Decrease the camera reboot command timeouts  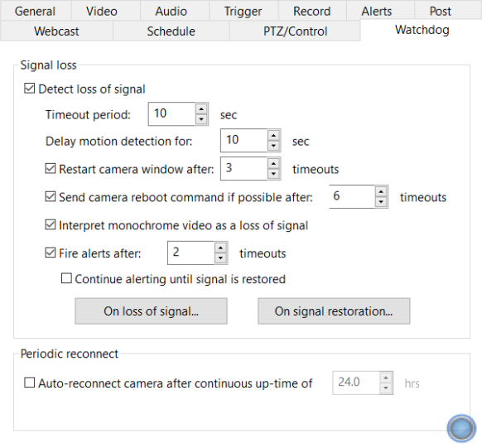pyautogui.click(x=381, y=202)
